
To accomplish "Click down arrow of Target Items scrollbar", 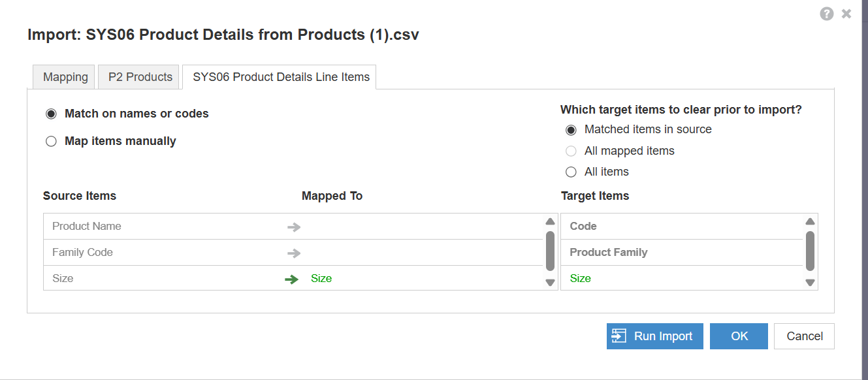I will click(810, 283).
